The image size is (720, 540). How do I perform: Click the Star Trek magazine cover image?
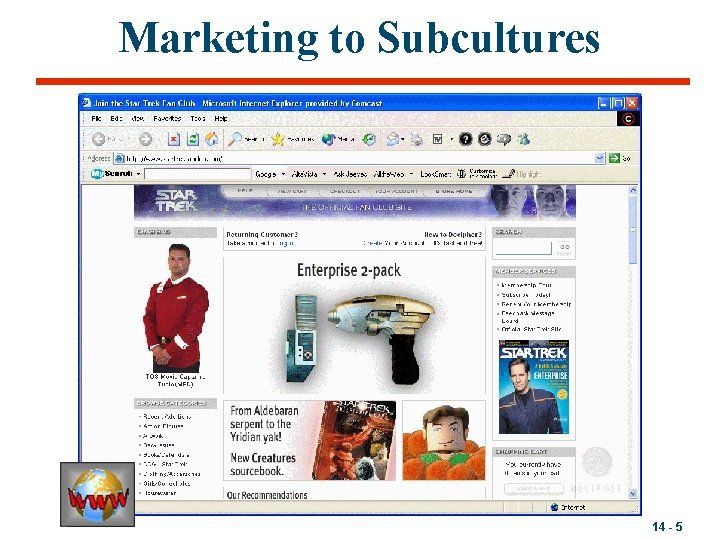[534, 387]
